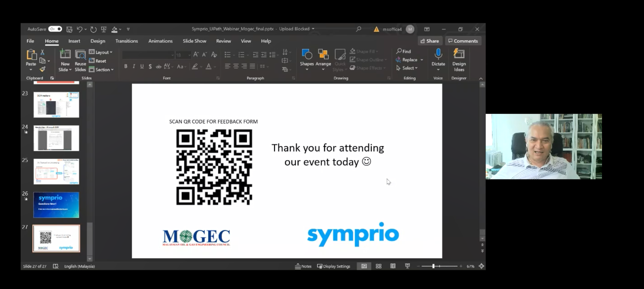Image resolution: width=644 pixels, height=289 pixels.
Task: Open Display Settings in status bar
Action: [333, 266]
